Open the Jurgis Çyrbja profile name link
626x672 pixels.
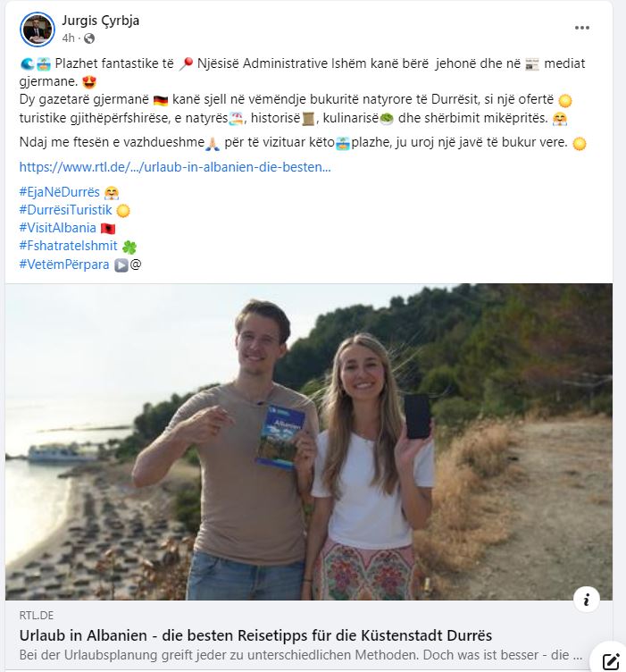pyautogui.click(x=101, y=21)
